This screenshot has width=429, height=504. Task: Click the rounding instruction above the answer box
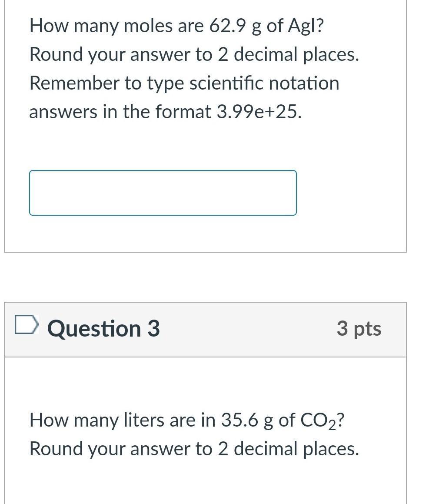pyautogui.click(x=194, y=55)
